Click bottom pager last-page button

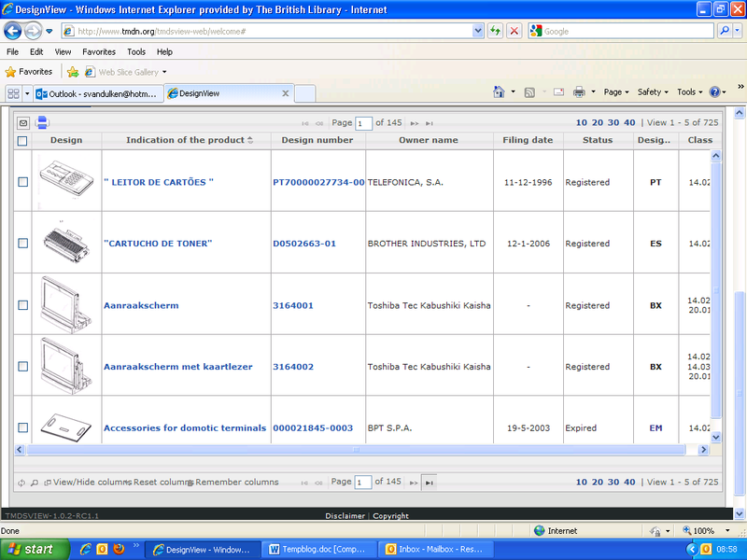[430, 483]
